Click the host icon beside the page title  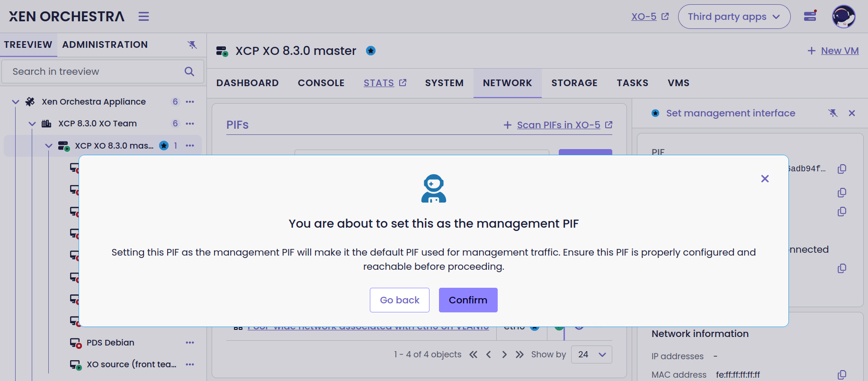(222, 51)
